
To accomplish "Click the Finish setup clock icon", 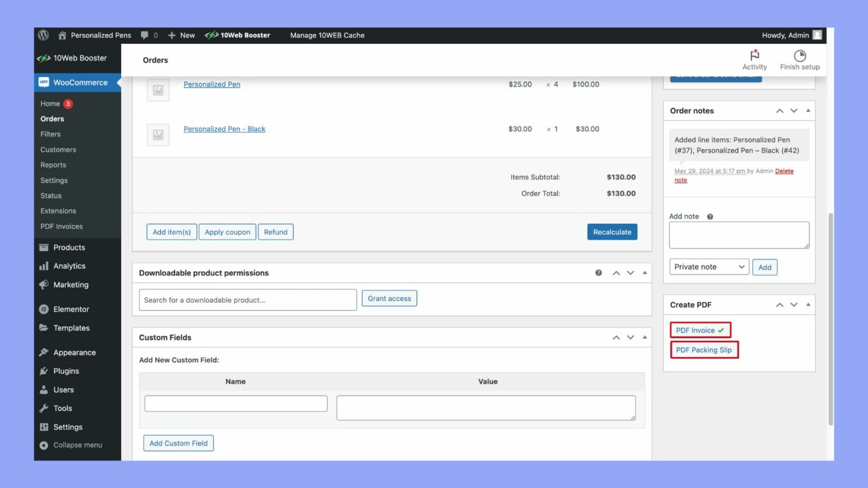I will click(x=799, y=54).
